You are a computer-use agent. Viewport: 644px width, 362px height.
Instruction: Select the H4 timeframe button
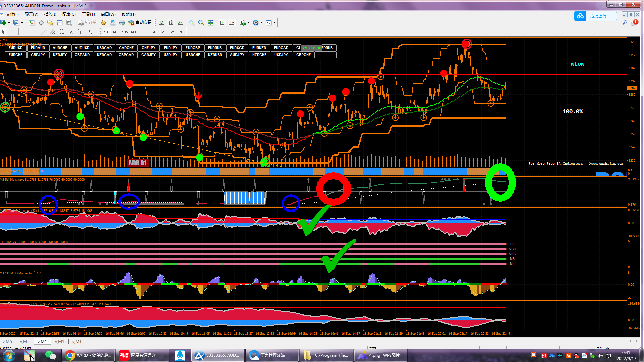[153, 32]
